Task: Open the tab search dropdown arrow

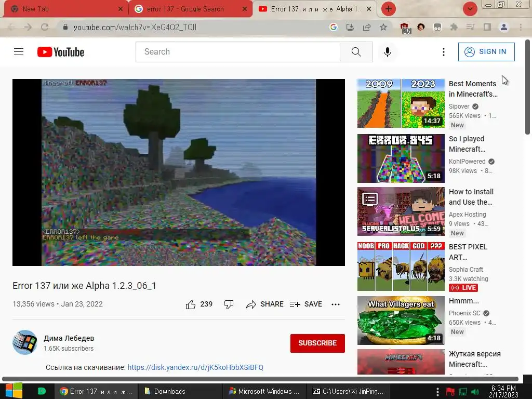Action: (470, 9)
